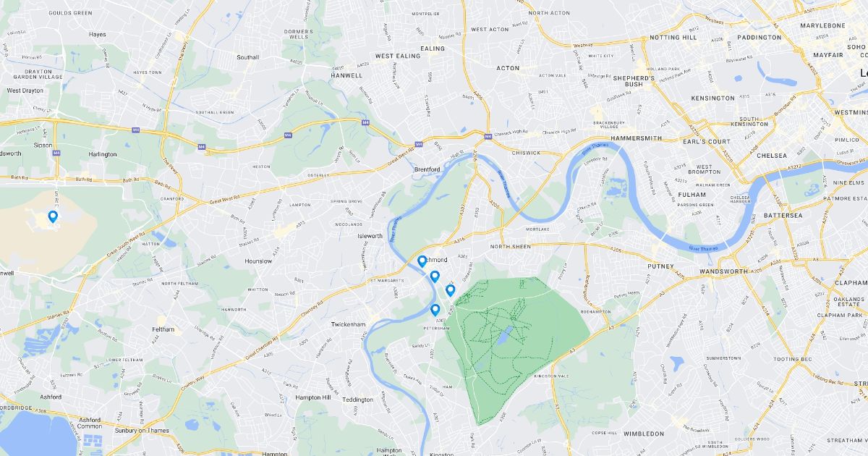Click the M4 shield left of Chiswick High Rd
868x456 pixels.
488,135
